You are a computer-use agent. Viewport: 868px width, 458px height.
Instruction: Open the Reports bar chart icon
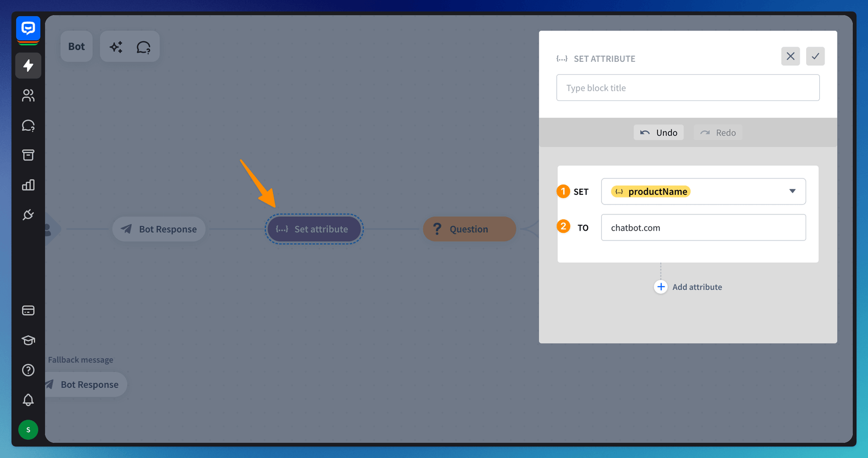pyautogui.click(x=28, y=185)
